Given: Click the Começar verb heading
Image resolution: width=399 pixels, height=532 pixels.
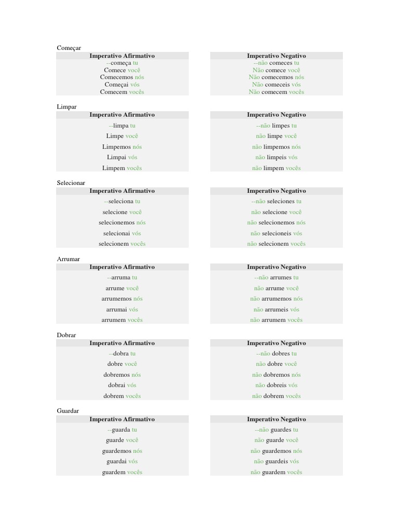Looking at the screenshot, I should coord(69,48).
